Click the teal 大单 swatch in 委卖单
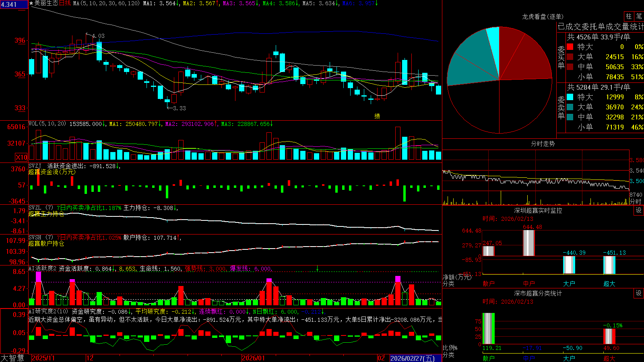644x362 pixels. 570,107
